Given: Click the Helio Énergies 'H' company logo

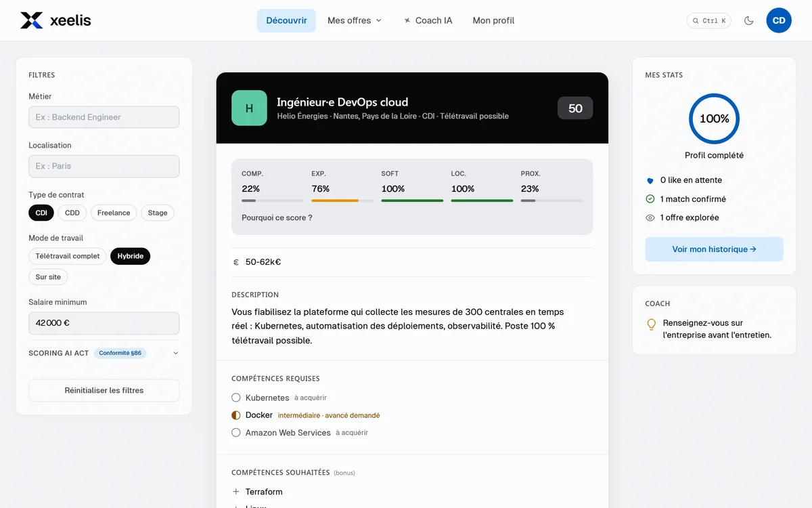Looking at the screenshot, I should 249,108.
